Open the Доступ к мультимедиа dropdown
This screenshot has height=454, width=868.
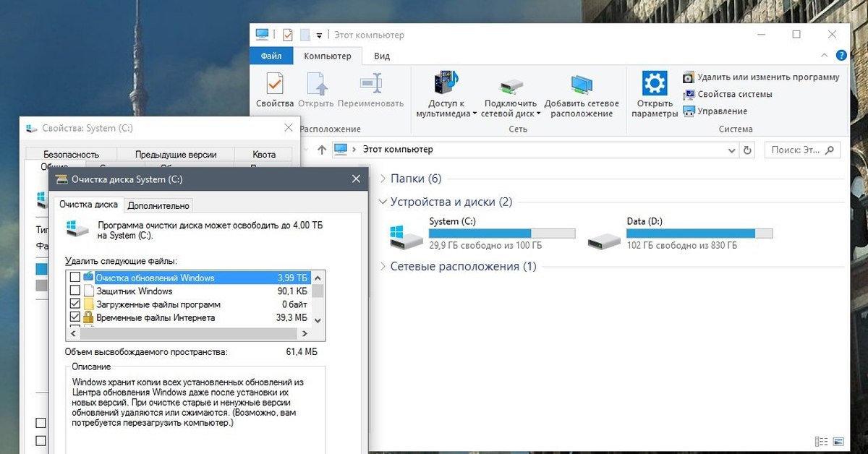(446, 95)
